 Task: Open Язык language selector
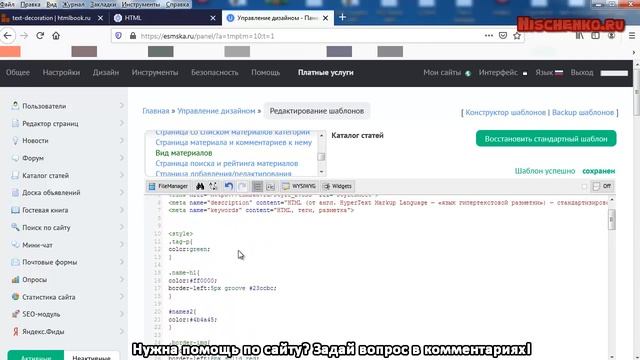(549, 73)
